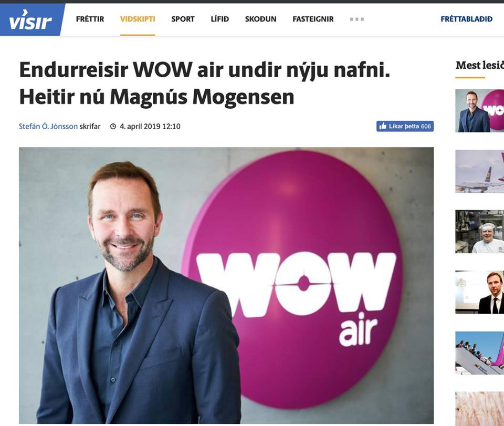The height and width of the screenshot is (426, 504).
Task: Navigate to Skoðun section
Action: point(261,19)
